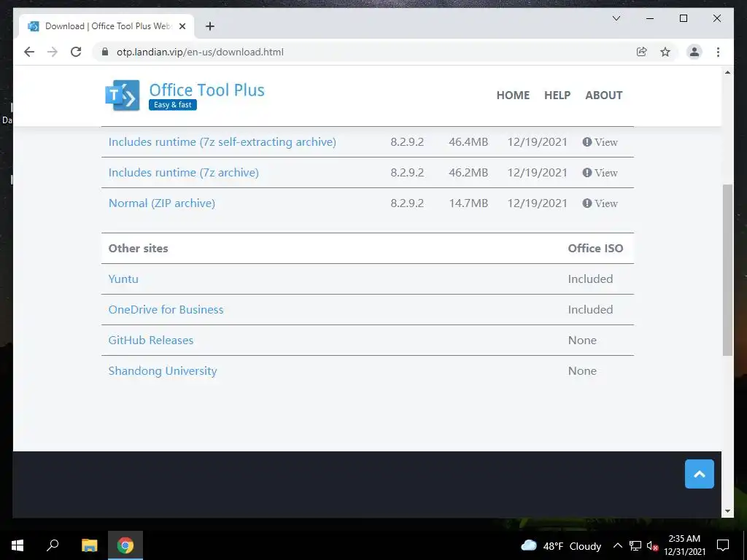Screen dimensions: 747x560
Task: View info for Normal ZIP archive row
Action: click(x=600, y=203)
